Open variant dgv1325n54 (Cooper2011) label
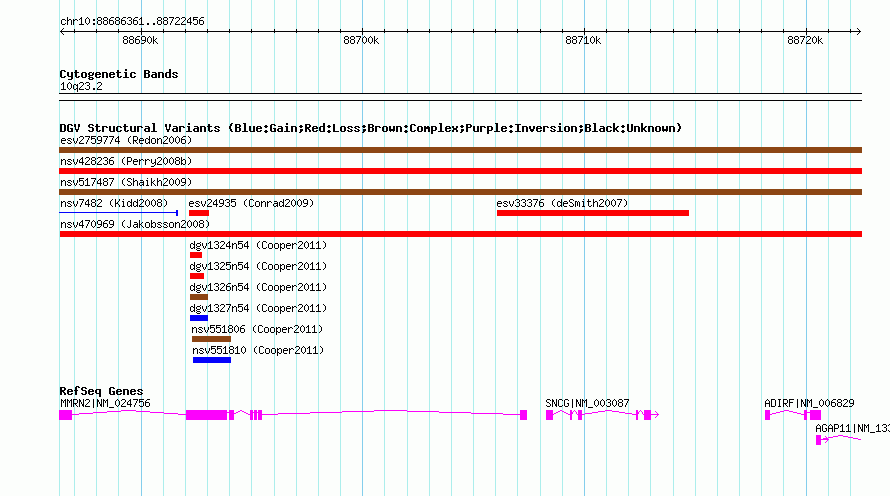This screenshot has height=496, width=890. 258,266
